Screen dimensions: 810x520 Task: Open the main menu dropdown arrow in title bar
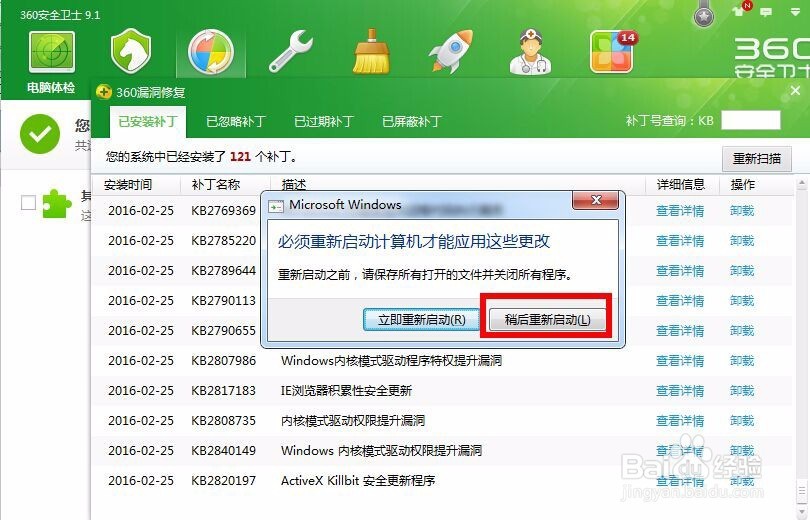796,12
